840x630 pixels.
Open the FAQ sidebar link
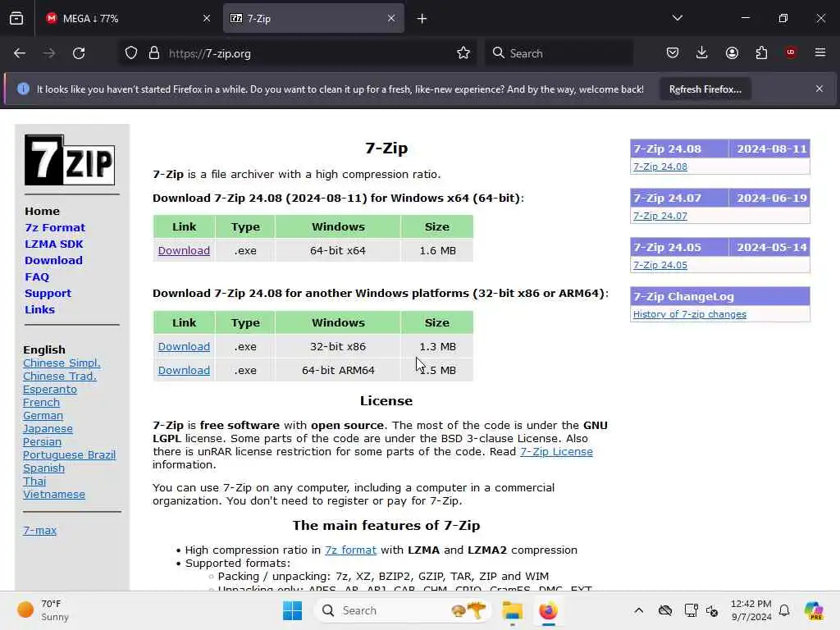36,277
